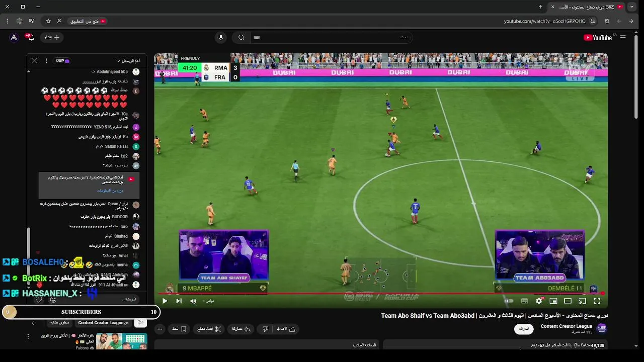Play the video with the play button

165,301
